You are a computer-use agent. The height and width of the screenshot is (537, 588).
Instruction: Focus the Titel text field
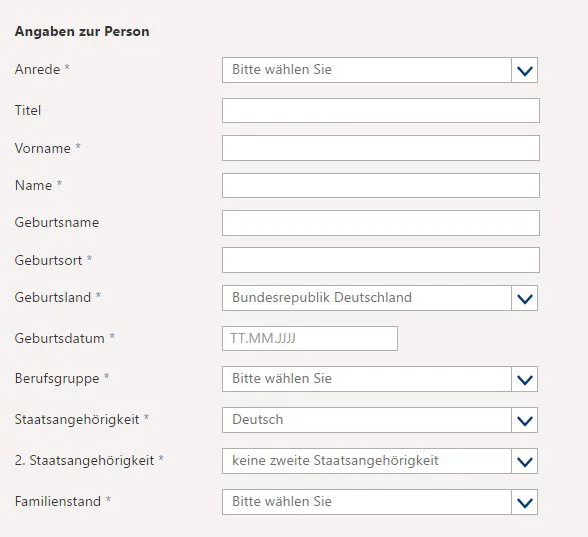pyautogui.click(x=381, y=111)
